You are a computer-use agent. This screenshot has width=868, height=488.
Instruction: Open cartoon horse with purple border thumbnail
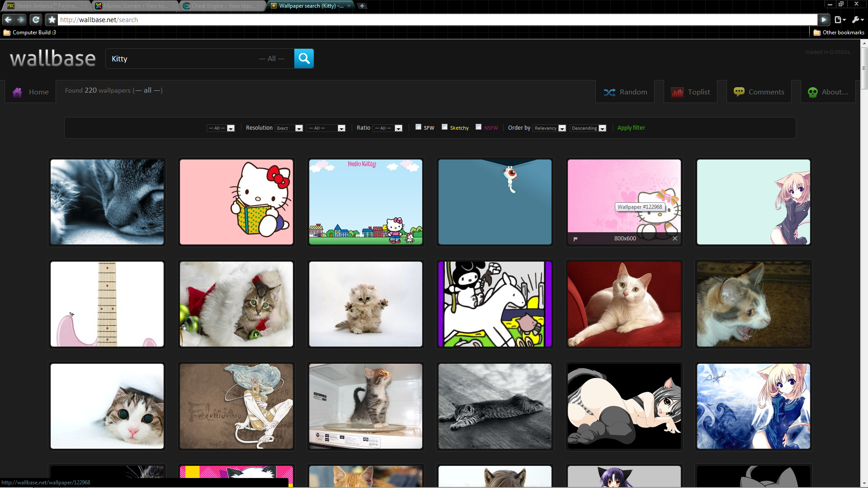click(495, 304)
